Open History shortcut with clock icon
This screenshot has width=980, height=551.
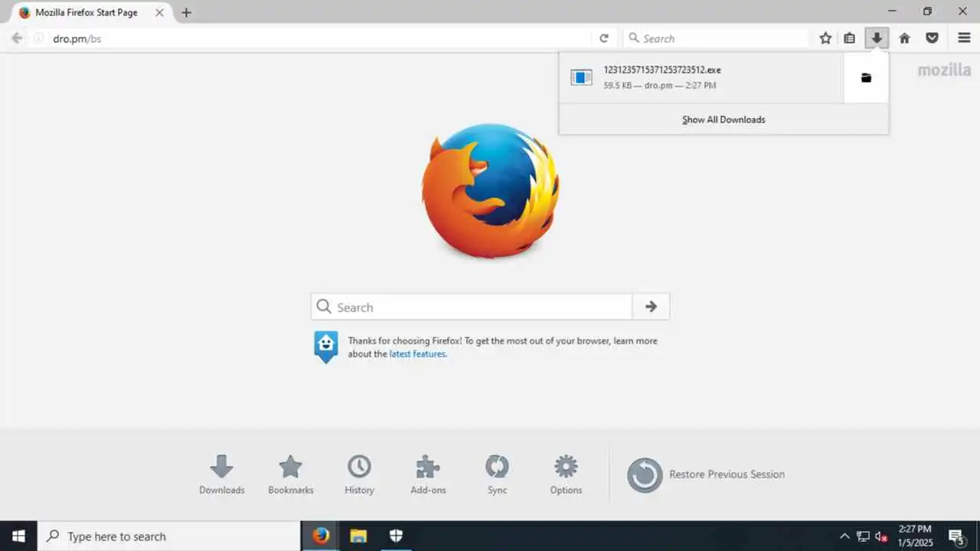pos(359,474)
